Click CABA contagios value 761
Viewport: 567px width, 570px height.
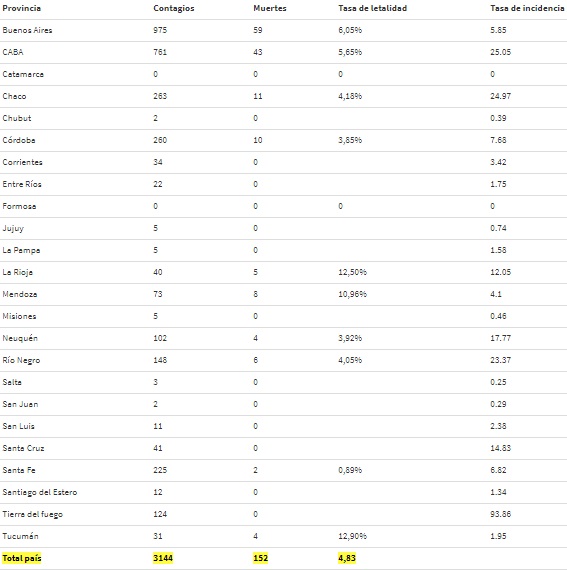pyautogui.click(x=160, y=52)
